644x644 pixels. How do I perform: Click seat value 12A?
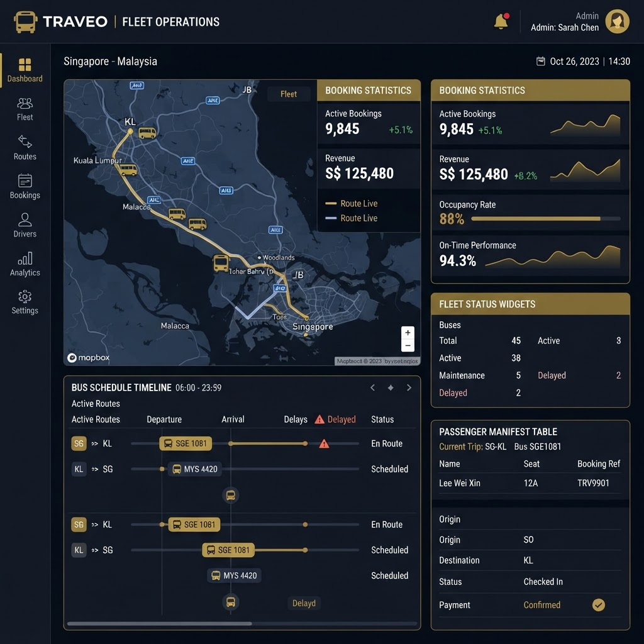[531, 483]
